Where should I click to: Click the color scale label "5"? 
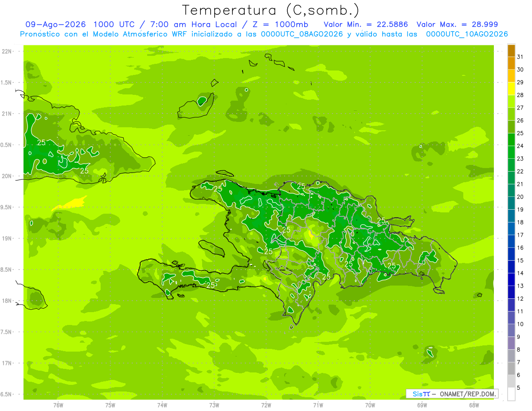click(x=519, y=388)
